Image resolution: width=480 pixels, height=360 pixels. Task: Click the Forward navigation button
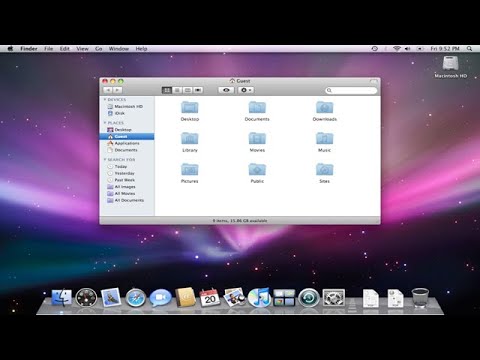pos(117,90)
